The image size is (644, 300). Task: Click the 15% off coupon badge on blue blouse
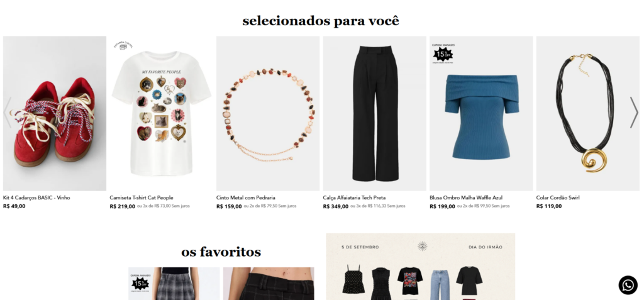[x=443, y=53]
